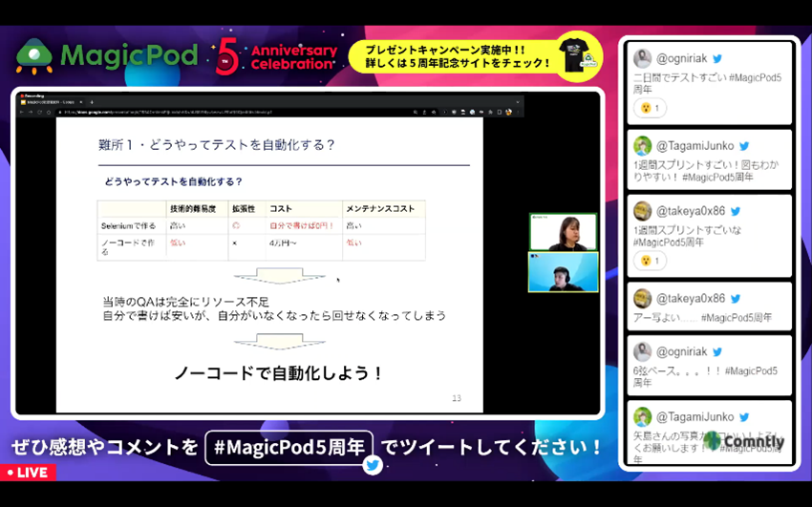Click slide title 難所１・どうやってテストを自動化する？

click(217, 145)
